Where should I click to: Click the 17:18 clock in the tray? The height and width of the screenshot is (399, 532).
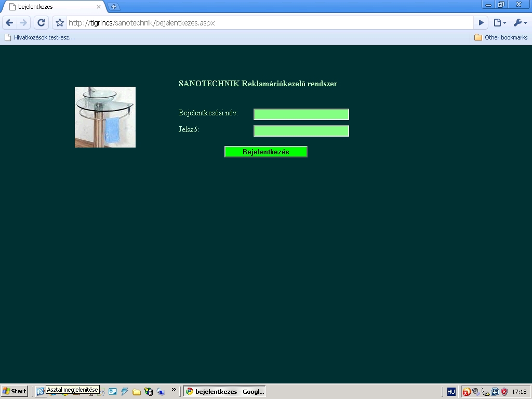pyautogui.click(x=519, y=392)
